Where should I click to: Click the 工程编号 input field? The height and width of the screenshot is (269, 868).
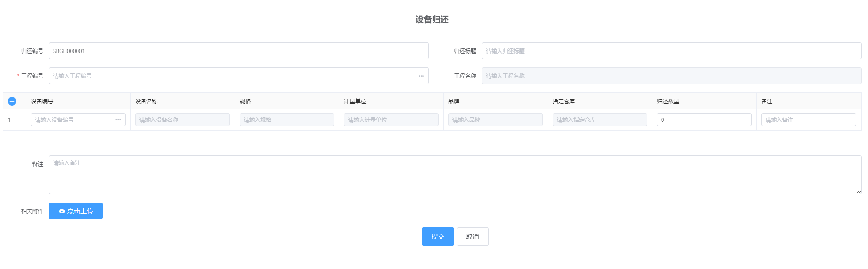pyautogui.click(x=231, y=76)
